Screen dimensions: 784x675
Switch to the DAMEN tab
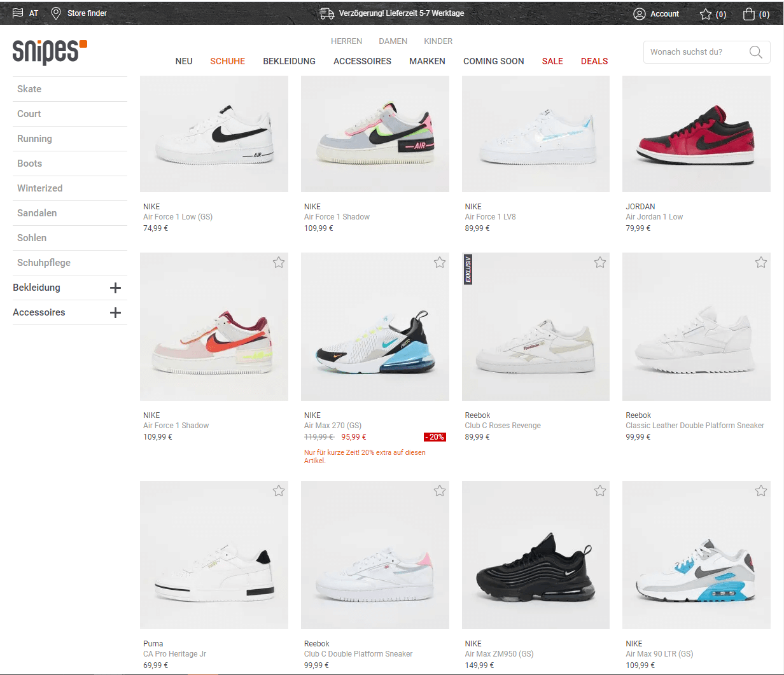coord(393,41)
